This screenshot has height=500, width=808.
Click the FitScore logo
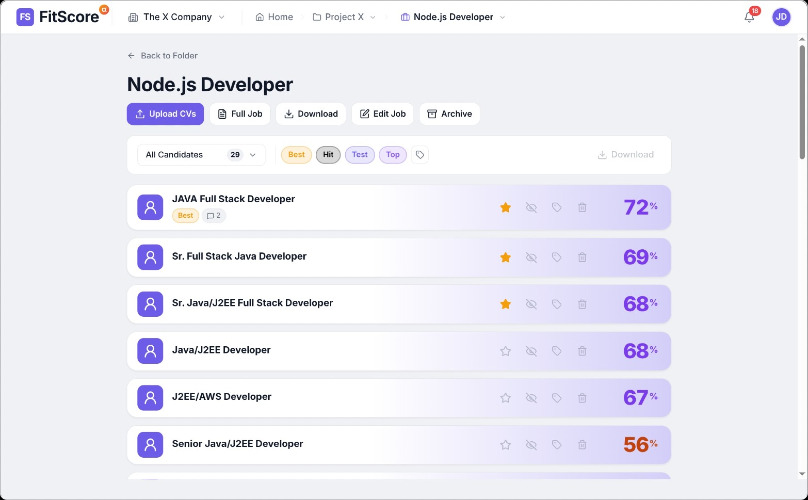point(62,16)
